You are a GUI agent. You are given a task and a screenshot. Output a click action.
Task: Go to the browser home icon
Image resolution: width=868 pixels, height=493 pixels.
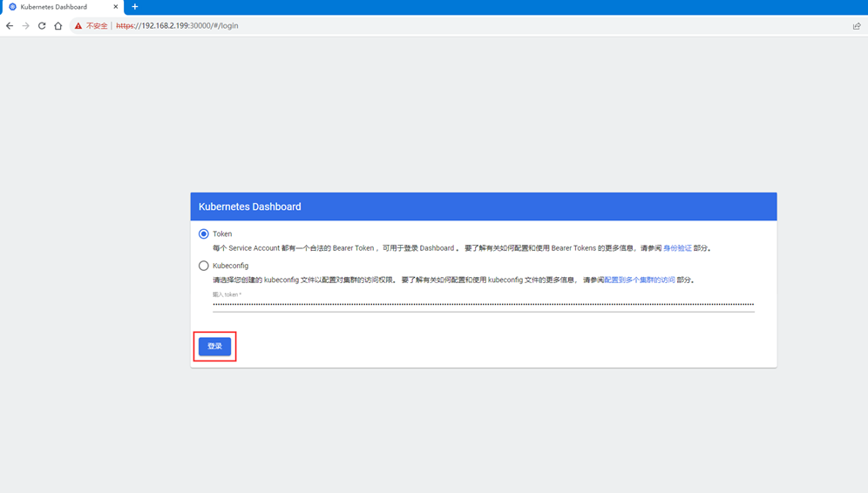pyautogui.click(x=58, y=25)
